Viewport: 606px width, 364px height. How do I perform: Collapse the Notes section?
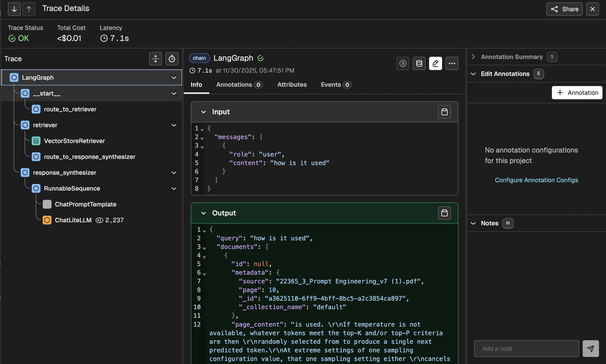point(473,223)
